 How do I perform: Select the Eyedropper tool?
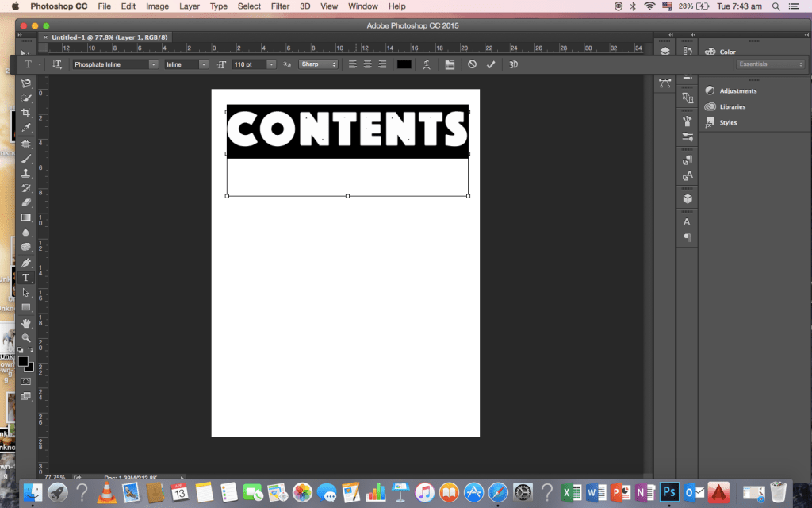coord(26,128)
